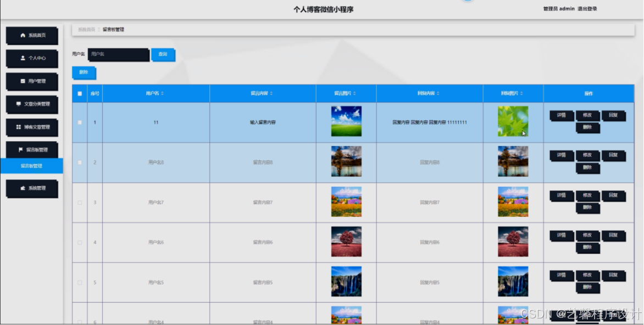This screenshot has width=644, height=325.
Task: Click the 管理员 admin account label
Action: click(559, 9)
